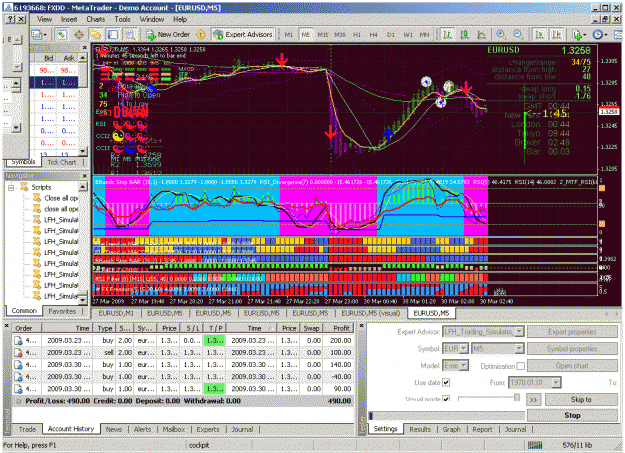Toggle auto scroll chart icon
Screen dimensions: 625x453
coord(539,35)
